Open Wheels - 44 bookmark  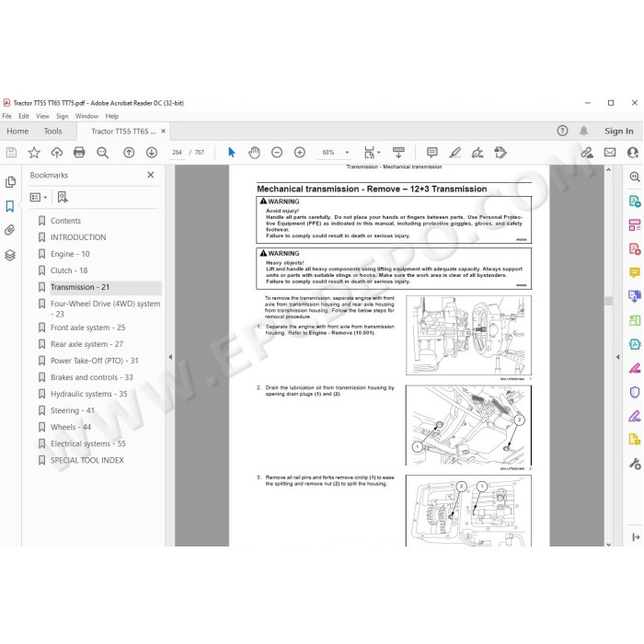point(71,427)
